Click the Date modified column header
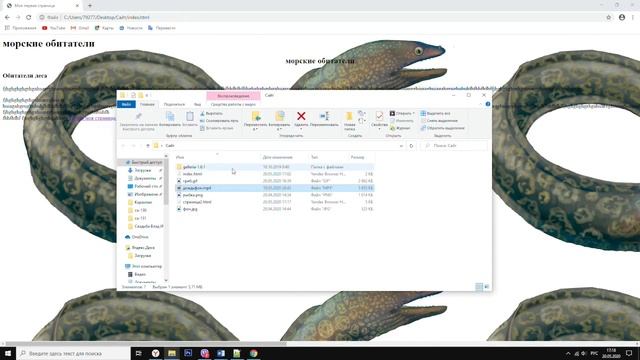The width and height of the screenshot is (640, 360). pos(278,157)
